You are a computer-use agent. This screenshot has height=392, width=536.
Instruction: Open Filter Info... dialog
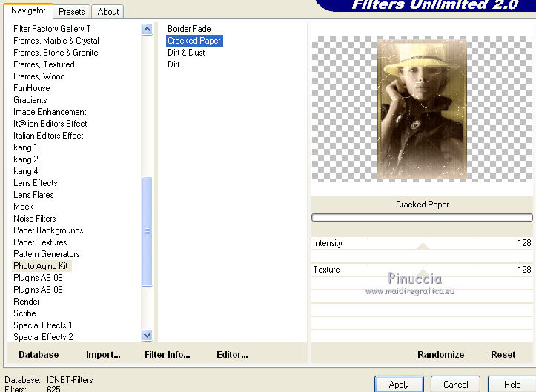[167, 355]
